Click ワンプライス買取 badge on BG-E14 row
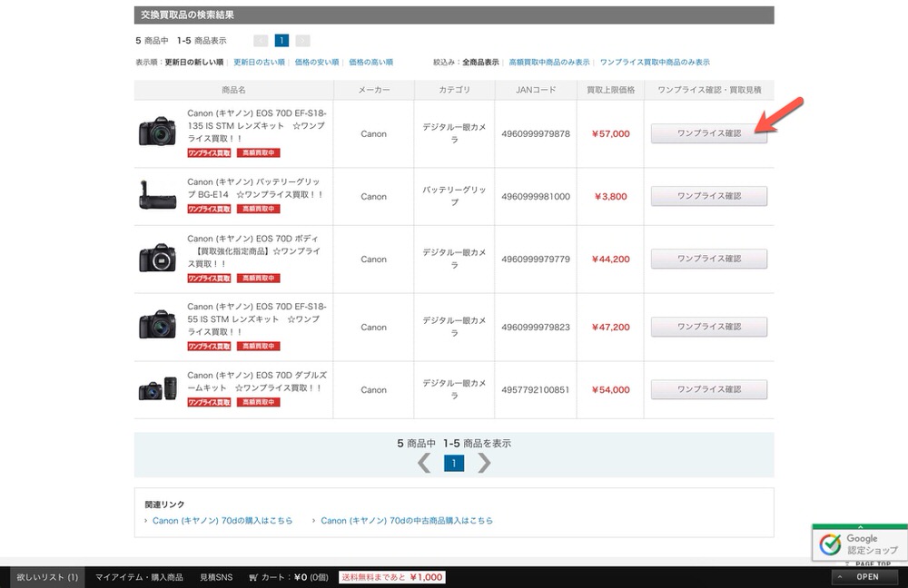The height and width of the screenshot is (588, 908). click(209, 209)
